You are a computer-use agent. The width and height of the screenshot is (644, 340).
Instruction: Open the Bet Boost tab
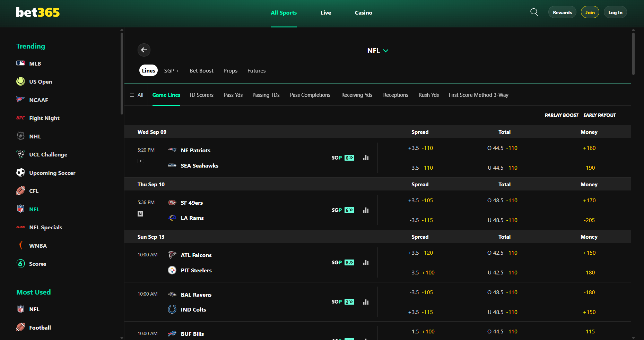click(201, 70)
